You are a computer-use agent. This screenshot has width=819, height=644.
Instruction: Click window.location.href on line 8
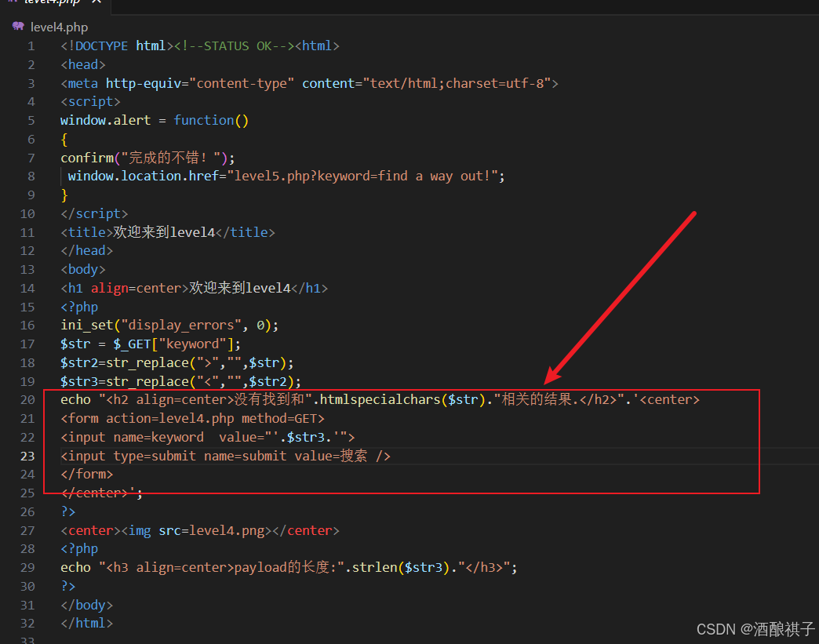[143, 176]
